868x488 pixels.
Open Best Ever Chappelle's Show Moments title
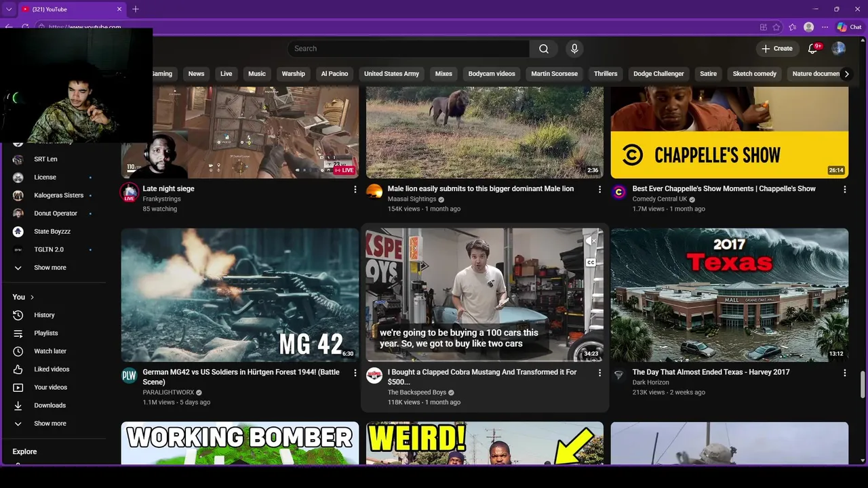(724, 189)
